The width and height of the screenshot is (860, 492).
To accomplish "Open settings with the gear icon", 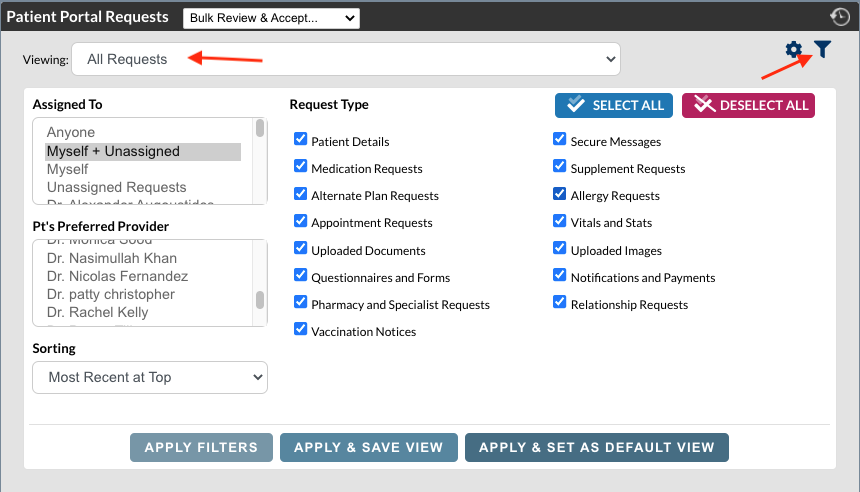I will pyautogui.click(x=793, y=50).
